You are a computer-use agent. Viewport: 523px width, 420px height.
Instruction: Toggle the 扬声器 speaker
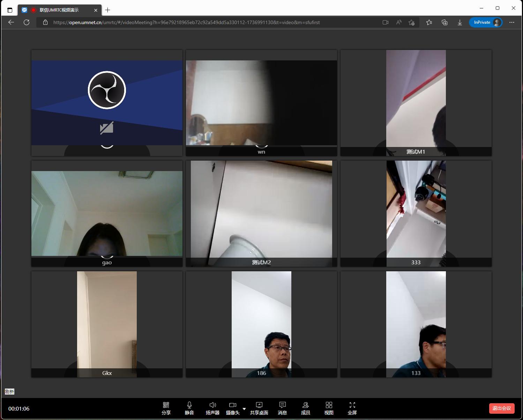[x=212, y=408]
